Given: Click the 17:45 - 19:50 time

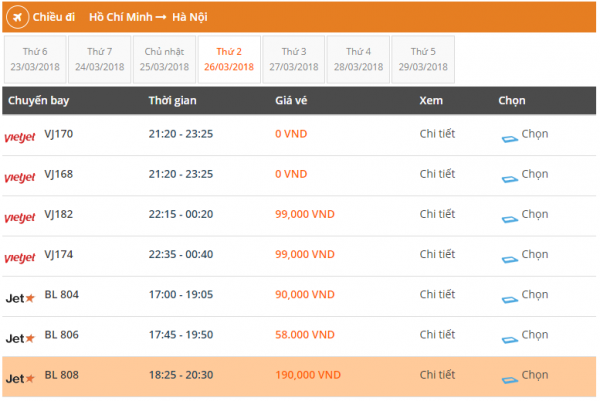Looking at the screenshot, I should (181, 335).
